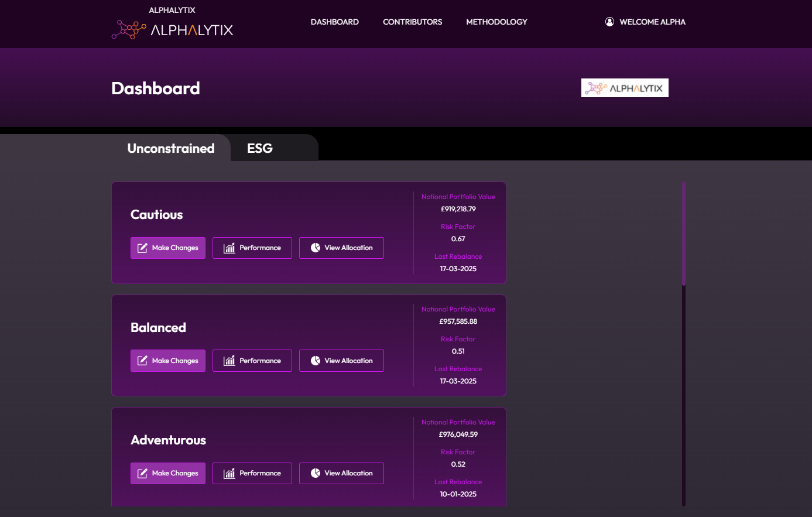Switch to the ESG tab

[260, 148]
